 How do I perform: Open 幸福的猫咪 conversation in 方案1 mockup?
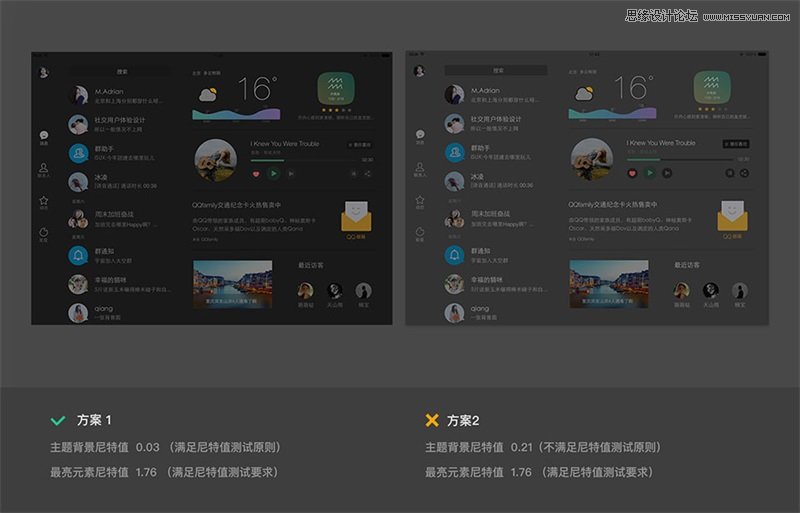(x=120, y=284)
